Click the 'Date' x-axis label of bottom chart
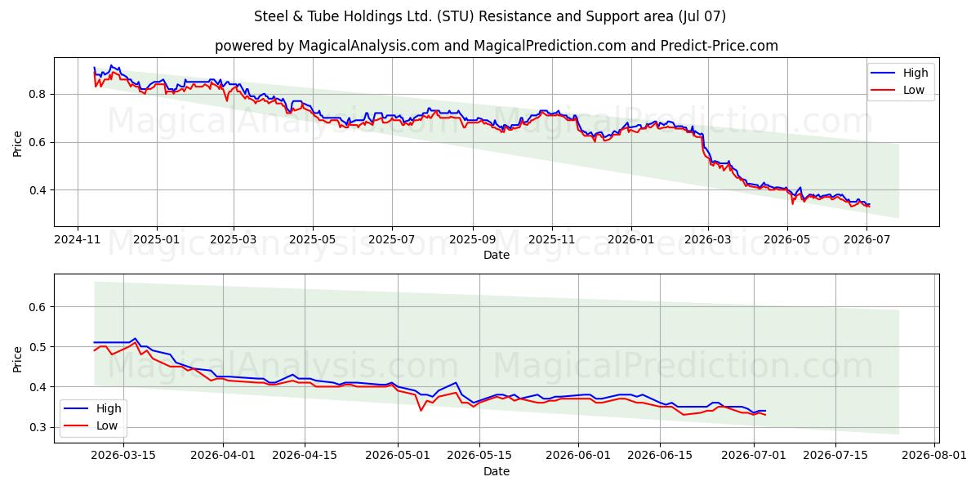This screenshot has height=490, width=980. coord(497,471)
